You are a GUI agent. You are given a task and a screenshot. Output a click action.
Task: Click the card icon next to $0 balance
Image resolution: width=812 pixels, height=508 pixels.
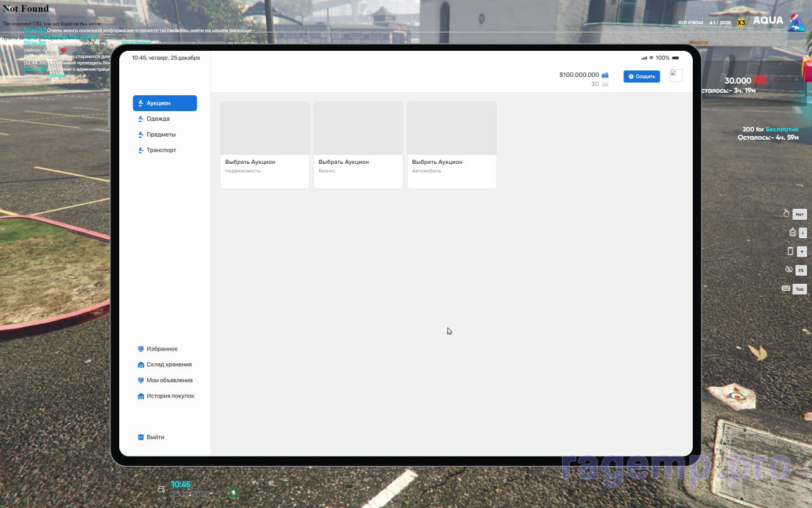click(605, 84)
